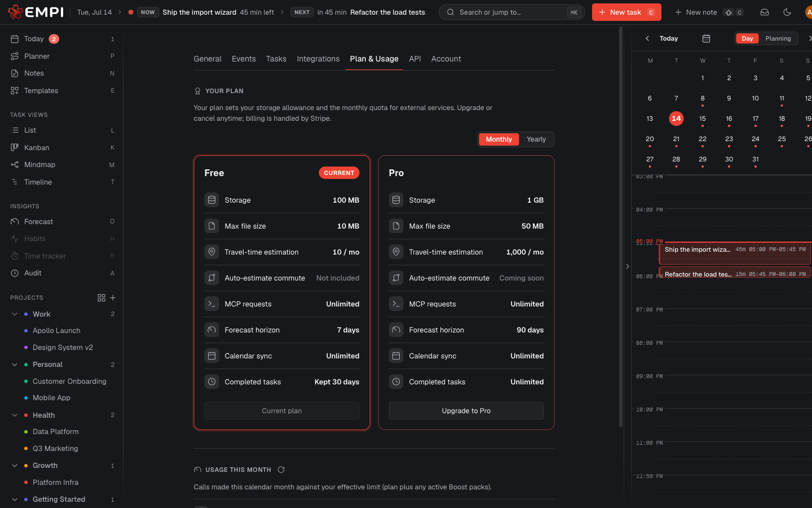Open the Events settings tab

click(x=244, y=59)
